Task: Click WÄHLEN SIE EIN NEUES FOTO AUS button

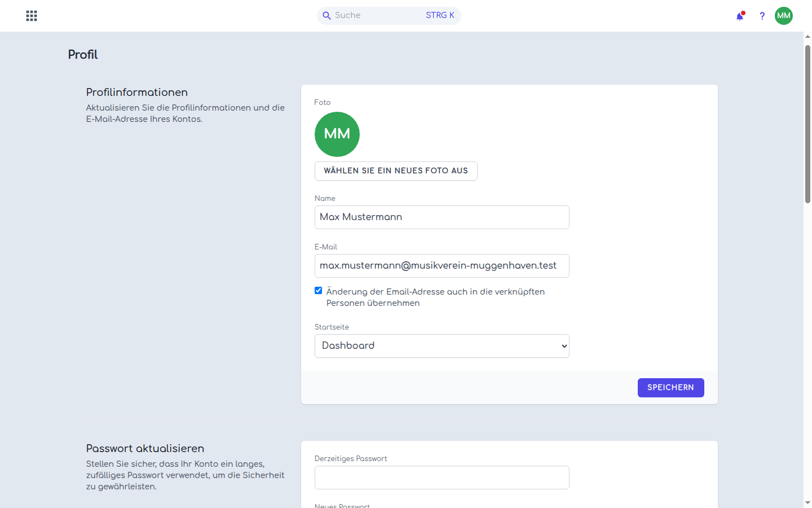Action: (x=396, y=171)
